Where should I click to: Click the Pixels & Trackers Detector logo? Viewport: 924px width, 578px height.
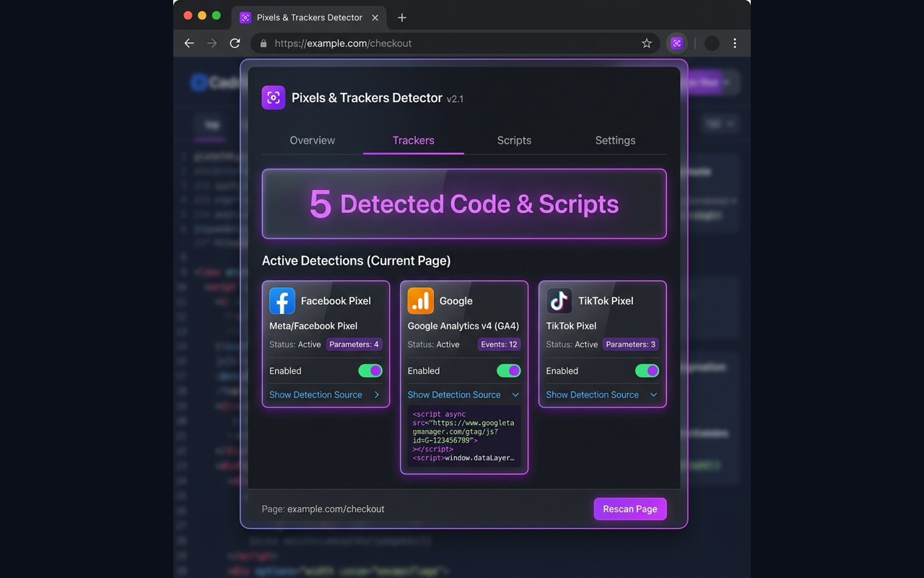point(274,98)
